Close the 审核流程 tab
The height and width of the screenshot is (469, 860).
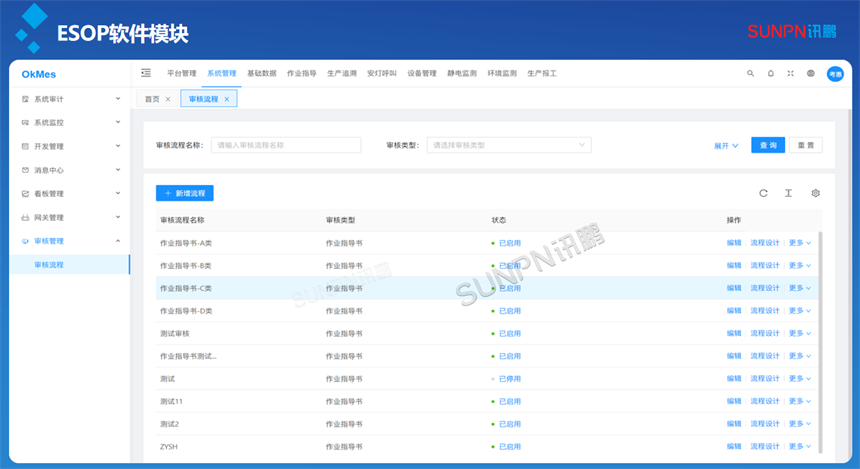[x=227, y=99]
